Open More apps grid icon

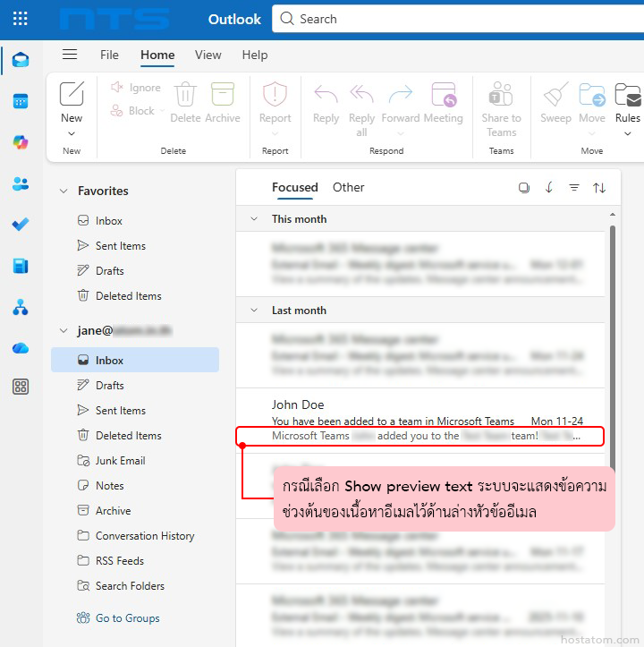point(21,387)
